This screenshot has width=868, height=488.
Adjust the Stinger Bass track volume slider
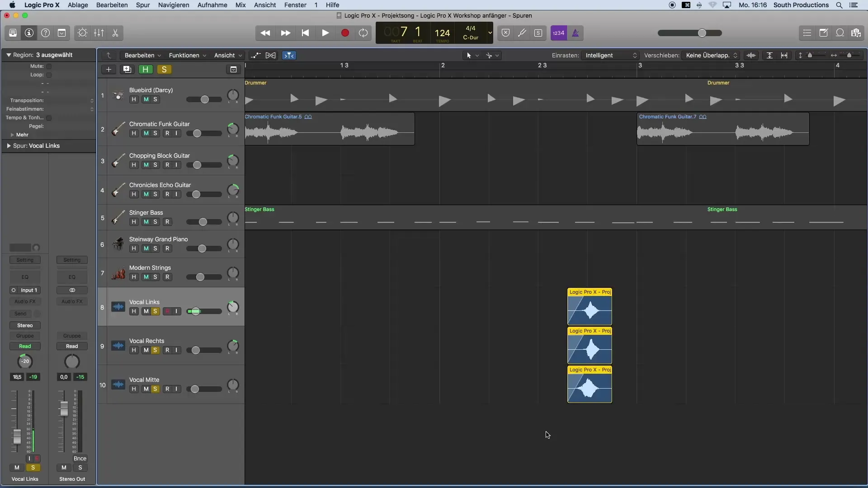tap(204, 222)
